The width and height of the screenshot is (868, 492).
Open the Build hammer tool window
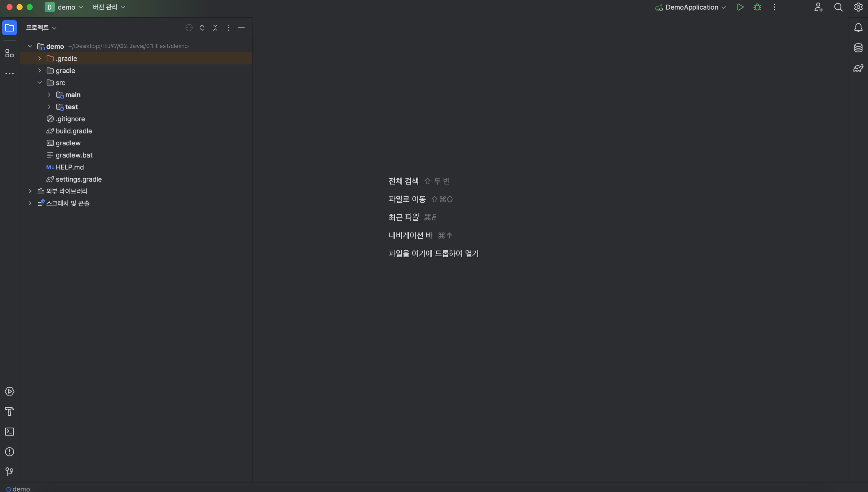pos(10,411)
